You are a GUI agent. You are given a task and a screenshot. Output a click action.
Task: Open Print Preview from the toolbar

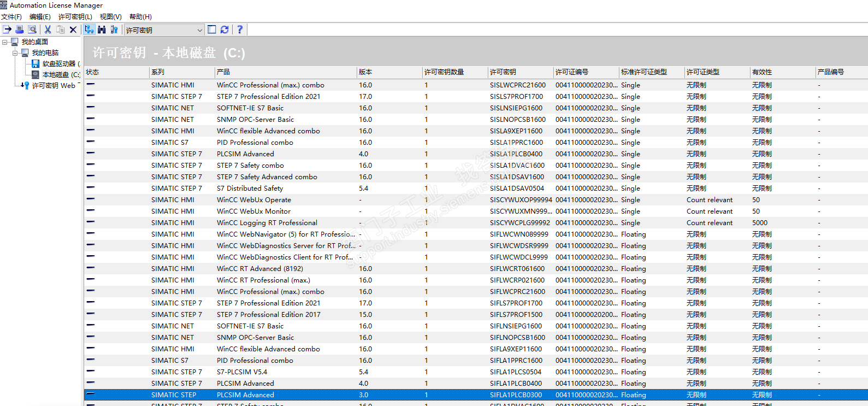pyautogui.click(x=32, y=30)
